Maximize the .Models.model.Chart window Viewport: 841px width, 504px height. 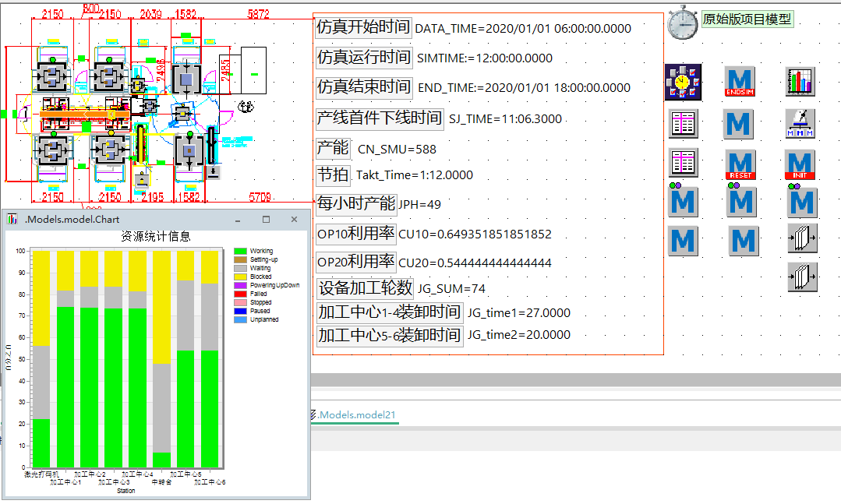pos(266,220)
